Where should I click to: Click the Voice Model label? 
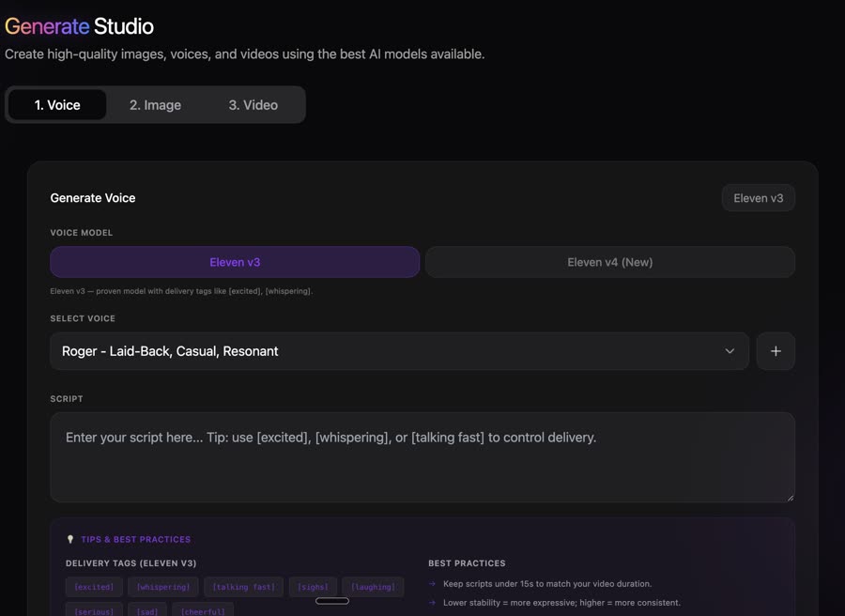click(x=82, y=233)
